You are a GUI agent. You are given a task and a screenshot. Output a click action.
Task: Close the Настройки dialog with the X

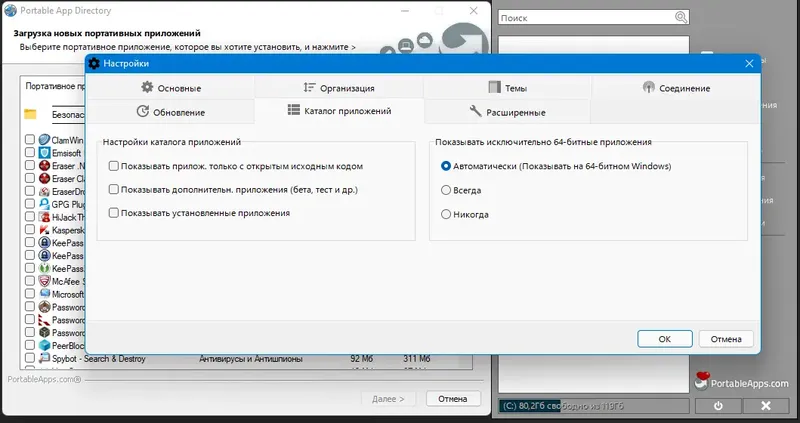coord(749,63)
